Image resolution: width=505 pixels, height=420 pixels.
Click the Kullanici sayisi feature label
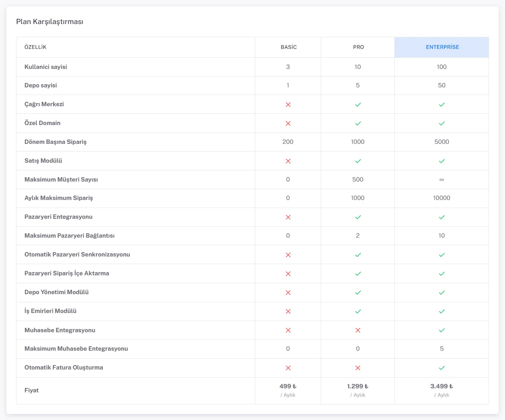46,67
